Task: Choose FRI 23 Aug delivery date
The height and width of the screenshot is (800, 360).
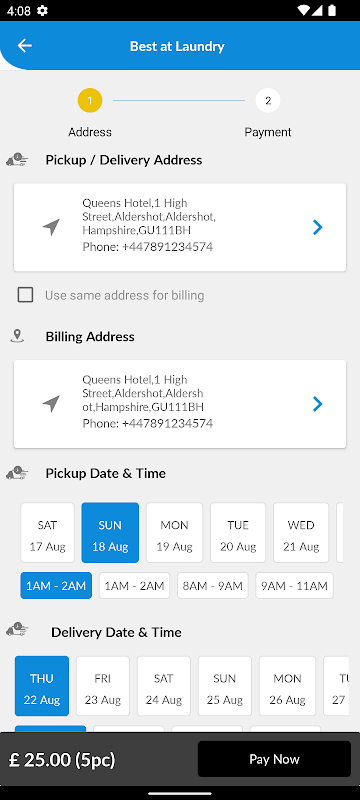Action: (x=103, y=686)
